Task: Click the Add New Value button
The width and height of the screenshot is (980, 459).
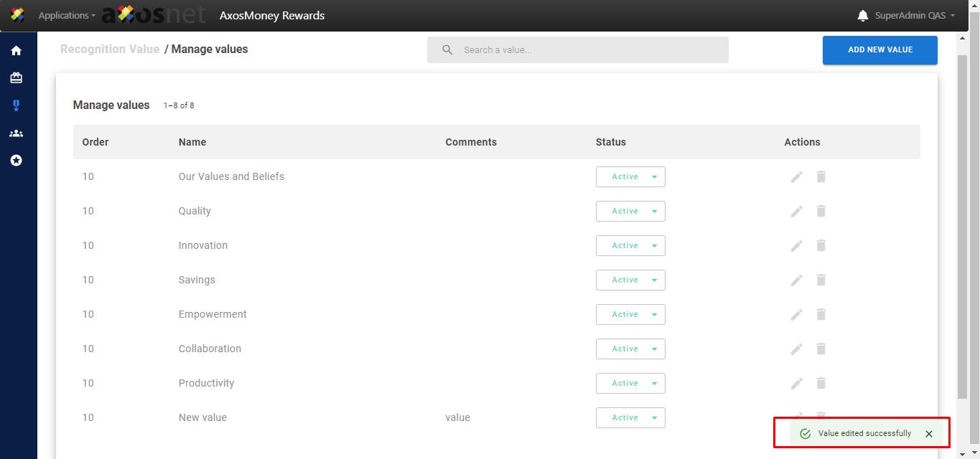Action: click(x=879, y=50)
